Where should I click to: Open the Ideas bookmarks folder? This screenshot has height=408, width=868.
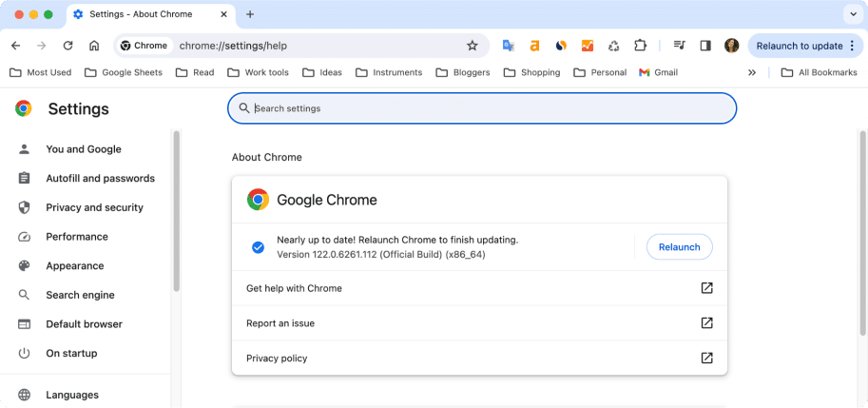pyautogui.click(x=322, y=72)
